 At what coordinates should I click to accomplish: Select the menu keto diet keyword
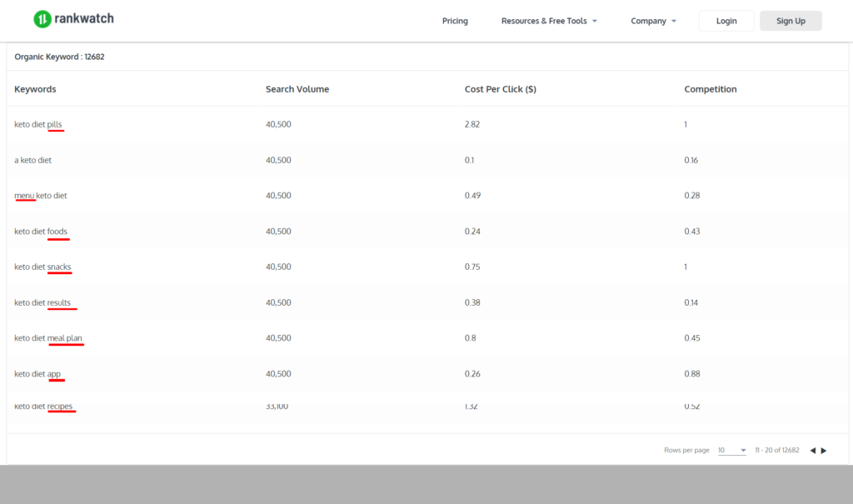(41, 196)
